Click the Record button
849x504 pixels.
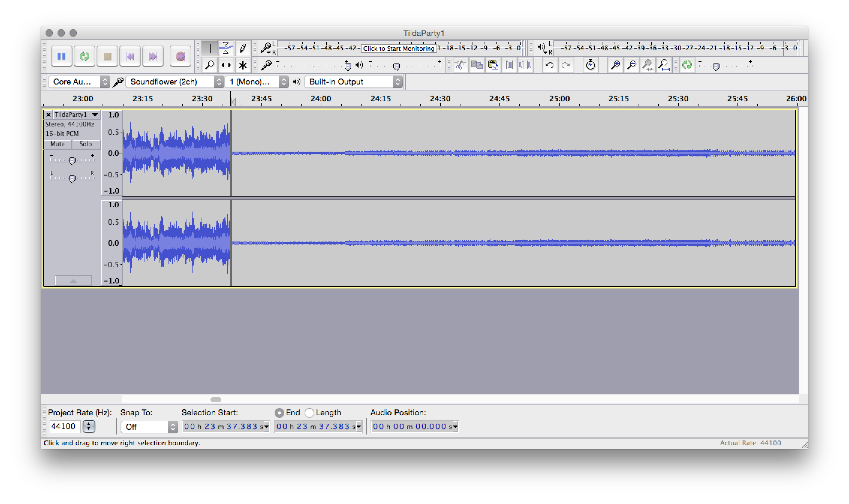pyautogui.click(x=180, y=56)
